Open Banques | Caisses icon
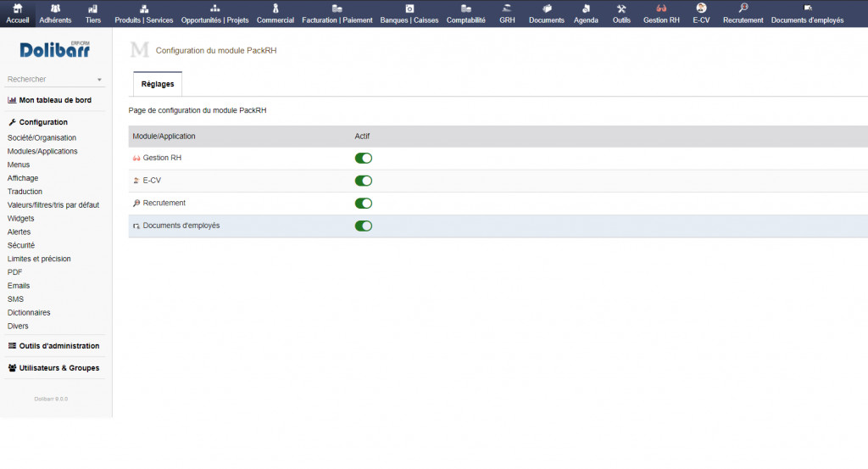This screenshot has height=469, width=868. pos(409,8)
